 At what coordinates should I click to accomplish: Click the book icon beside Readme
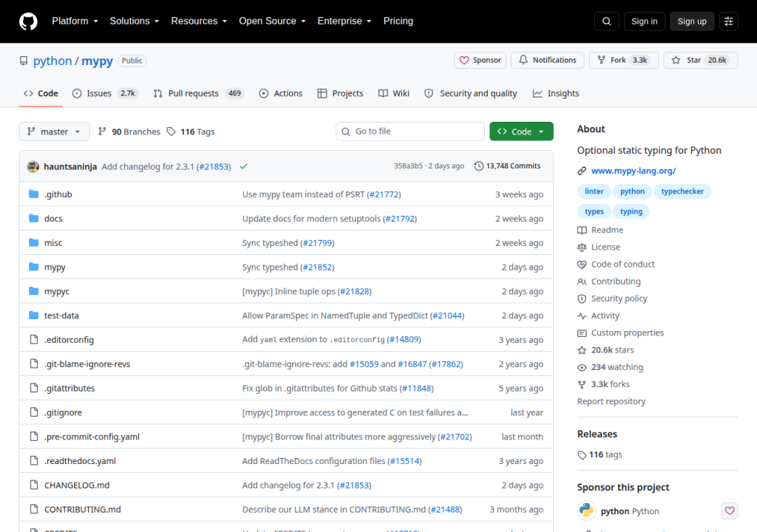[x=582, y=231]
